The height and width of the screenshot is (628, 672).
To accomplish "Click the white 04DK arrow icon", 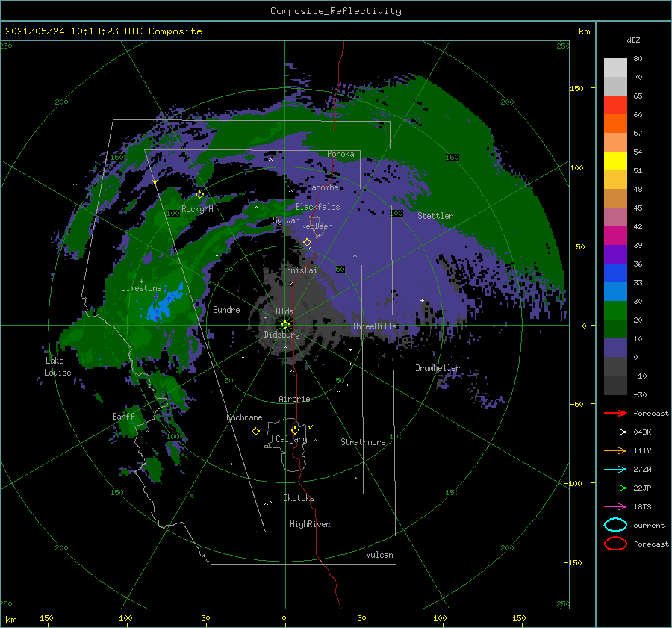I will tap(615, 432).
